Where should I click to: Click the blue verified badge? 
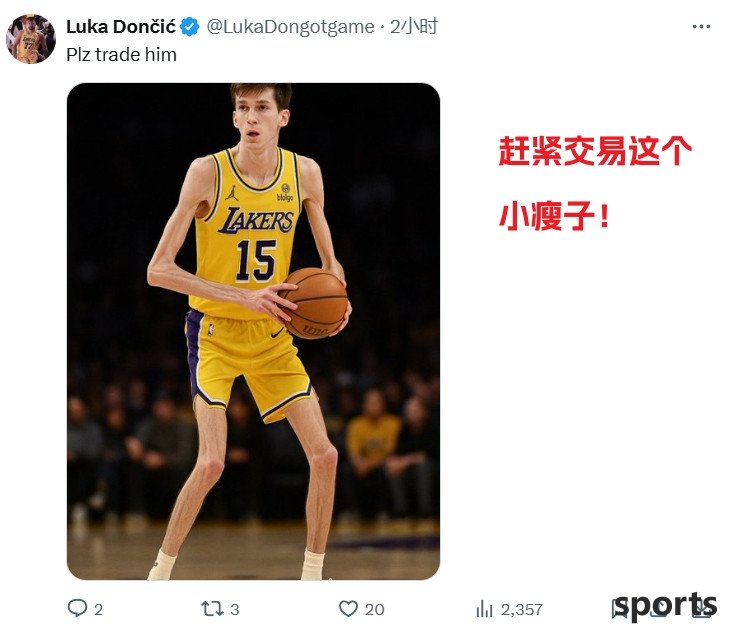coord(190,27)
